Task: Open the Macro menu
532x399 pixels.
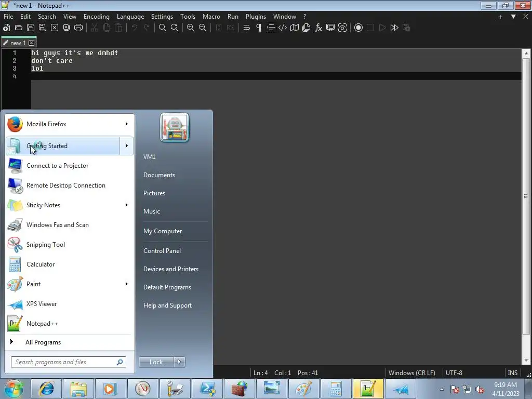Action: pos(211,16)
